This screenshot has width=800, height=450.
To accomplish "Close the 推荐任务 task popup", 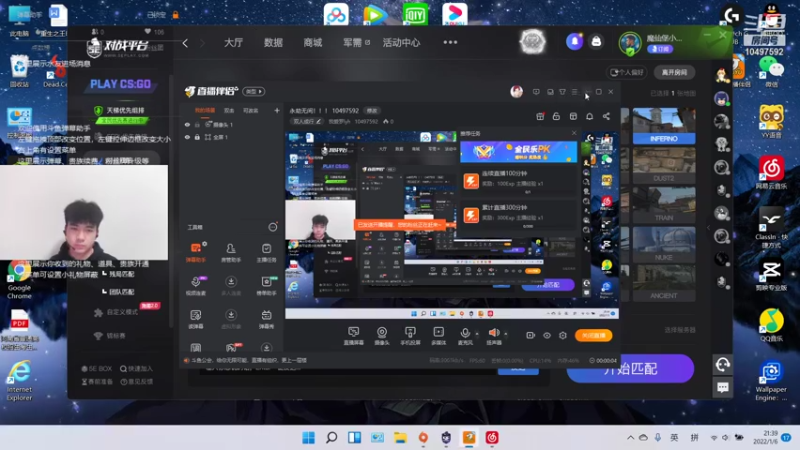I will (574, 133).
